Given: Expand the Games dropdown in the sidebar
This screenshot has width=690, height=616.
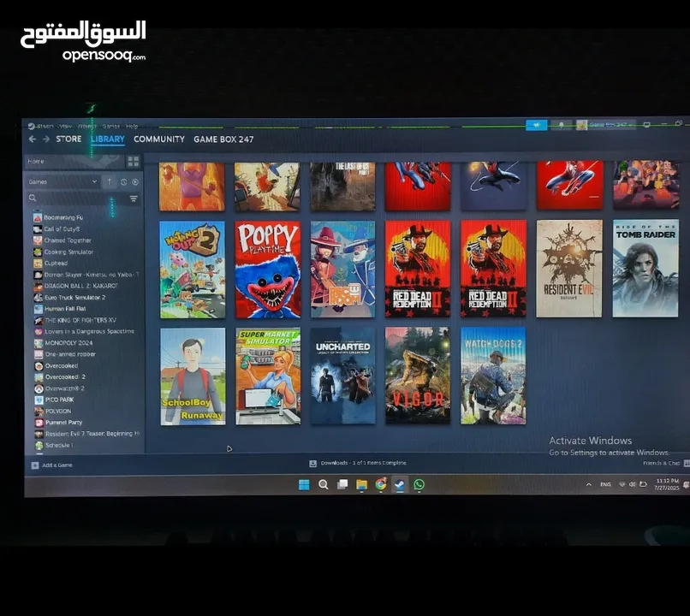Looking at the screenshot, I should (95, 181).
